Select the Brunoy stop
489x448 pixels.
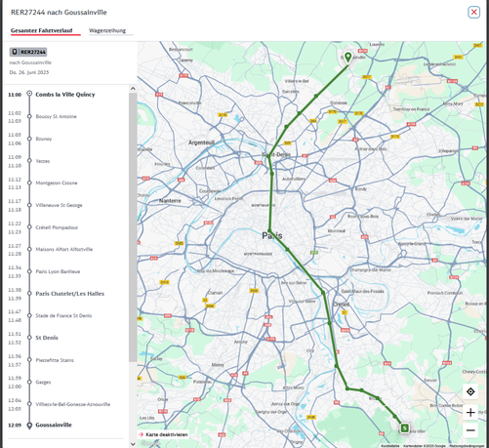[44, 139]
